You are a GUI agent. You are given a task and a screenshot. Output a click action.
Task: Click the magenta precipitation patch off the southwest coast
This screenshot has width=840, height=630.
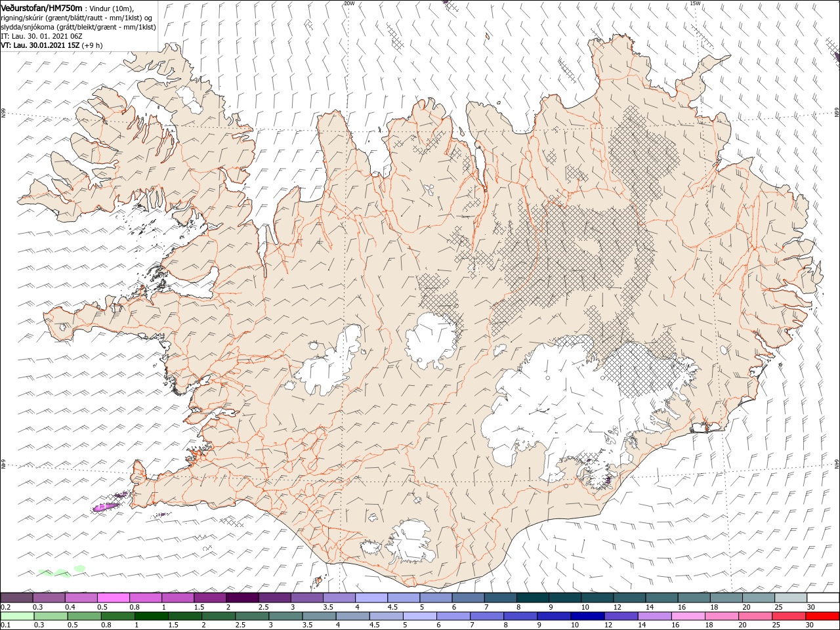(106, 507)
